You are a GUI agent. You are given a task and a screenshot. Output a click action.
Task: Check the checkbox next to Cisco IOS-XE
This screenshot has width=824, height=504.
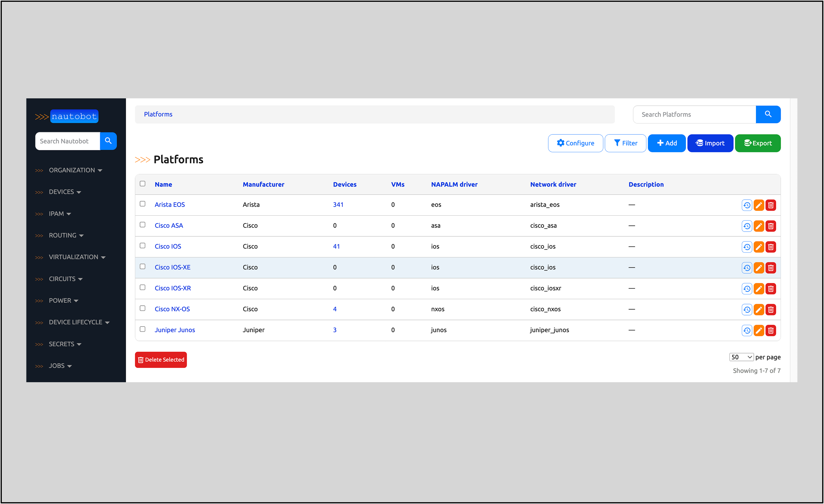coord(143,267)
